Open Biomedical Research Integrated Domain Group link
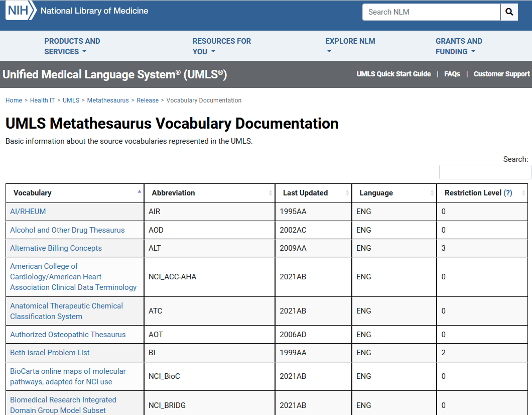Image resolution: width=532 pixels, height=415 pixels. (63, 405)
